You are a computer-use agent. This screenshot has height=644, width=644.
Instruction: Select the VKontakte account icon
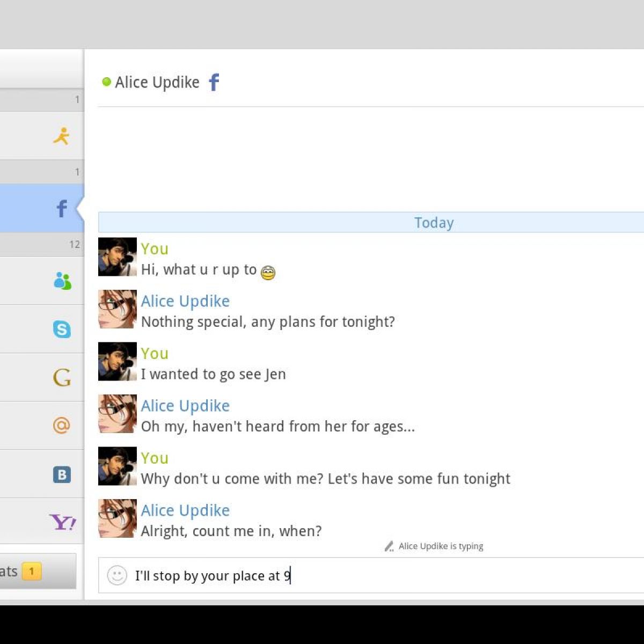click(62, 474)
